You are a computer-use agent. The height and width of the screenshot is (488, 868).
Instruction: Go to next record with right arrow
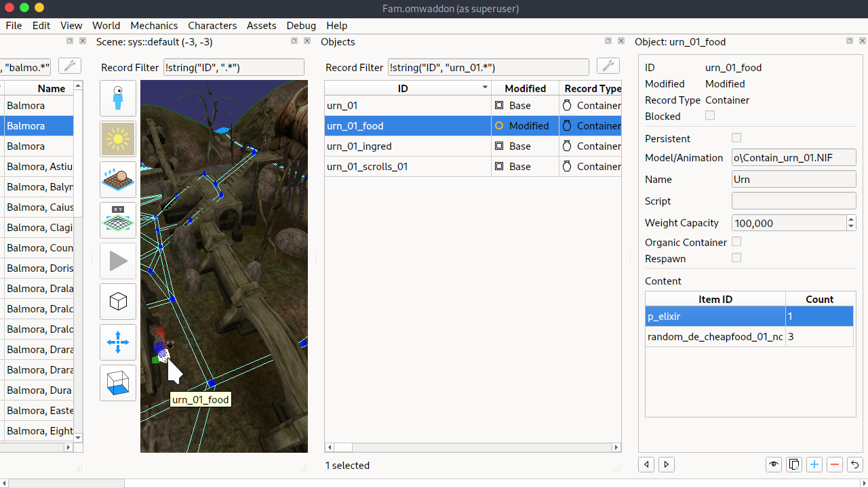(667, 464)
